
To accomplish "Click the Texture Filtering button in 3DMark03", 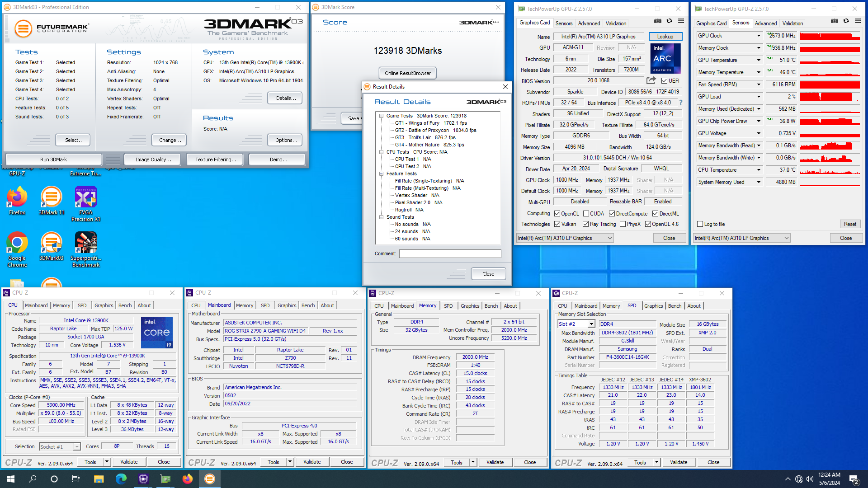I will 216,160.
